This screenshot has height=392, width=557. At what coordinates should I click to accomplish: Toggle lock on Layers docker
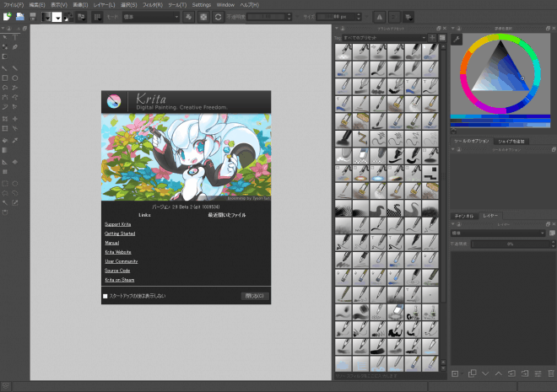(x=458, y=224)
